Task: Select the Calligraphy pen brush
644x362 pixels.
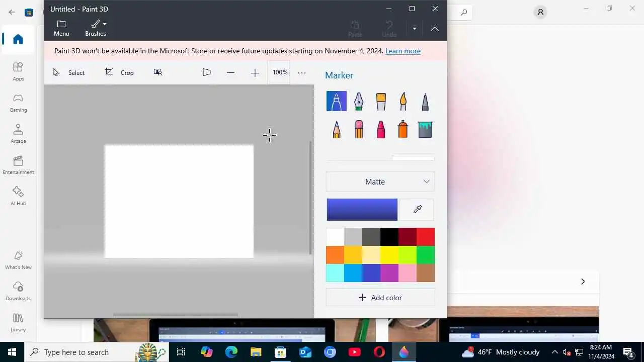Action: pyautogui.click(x=358, y=101)
